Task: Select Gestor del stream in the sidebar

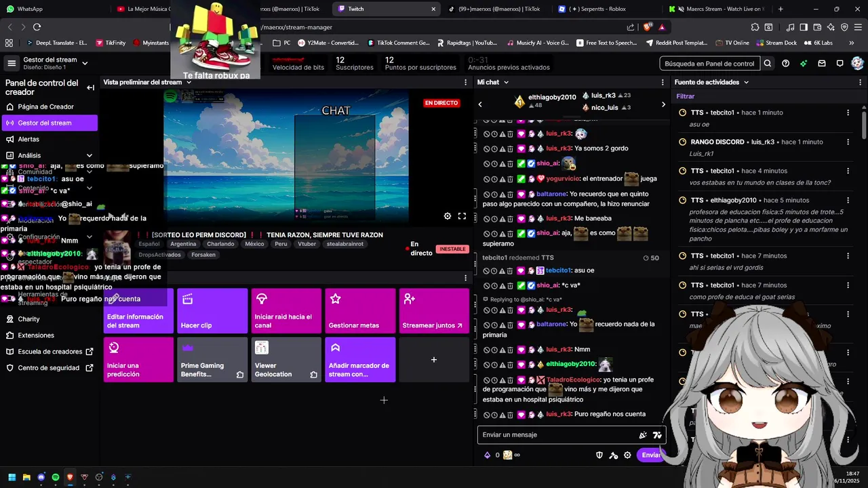Action: [x=50, y=123]
